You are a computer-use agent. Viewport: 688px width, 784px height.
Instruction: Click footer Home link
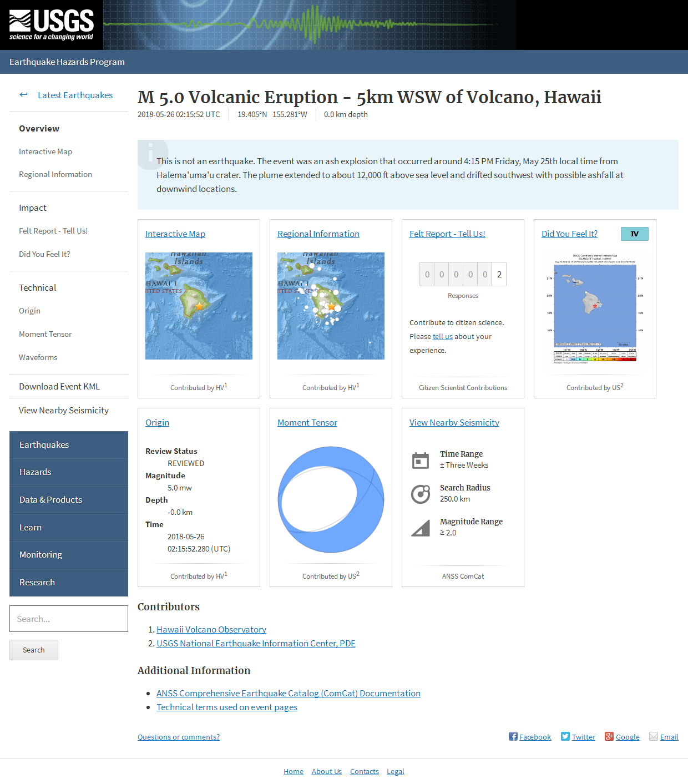pos(294,771)
